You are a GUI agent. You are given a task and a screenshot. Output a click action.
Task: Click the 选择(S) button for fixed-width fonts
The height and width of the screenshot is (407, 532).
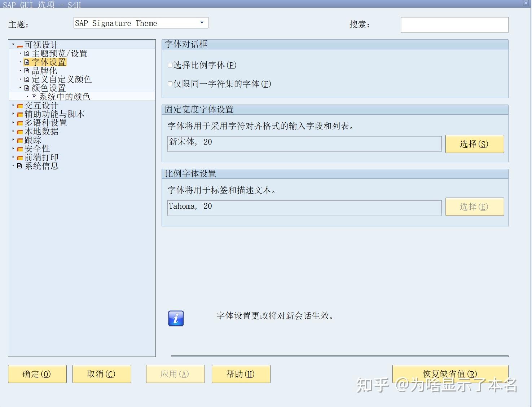(474, 144)
